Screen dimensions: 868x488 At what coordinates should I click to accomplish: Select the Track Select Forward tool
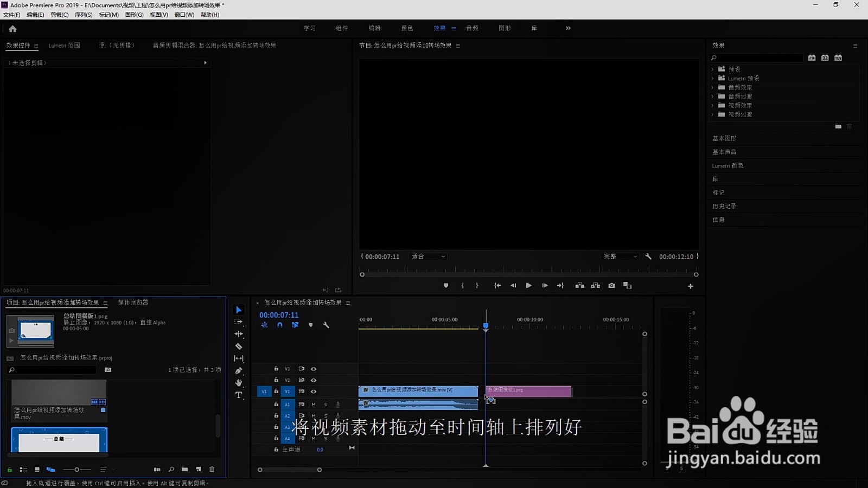pyautogui.click(x=239, y=322)
